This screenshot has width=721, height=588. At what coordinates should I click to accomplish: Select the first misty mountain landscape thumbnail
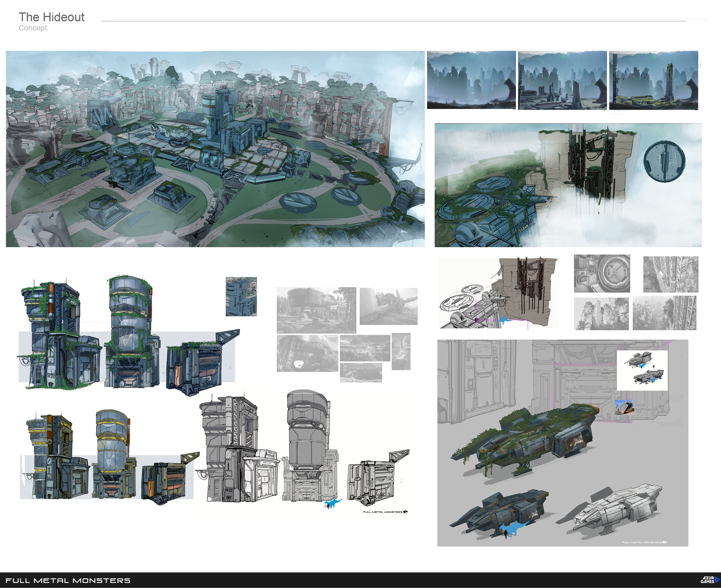[471, 80]
